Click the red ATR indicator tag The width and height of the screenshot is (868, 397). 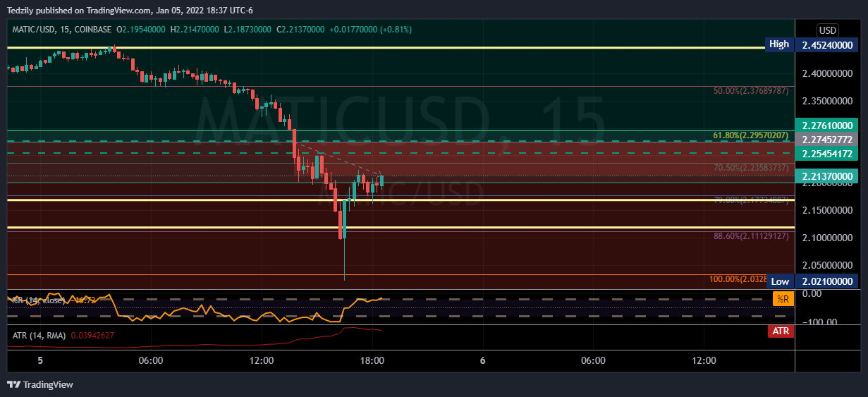[x=781, y=330]
